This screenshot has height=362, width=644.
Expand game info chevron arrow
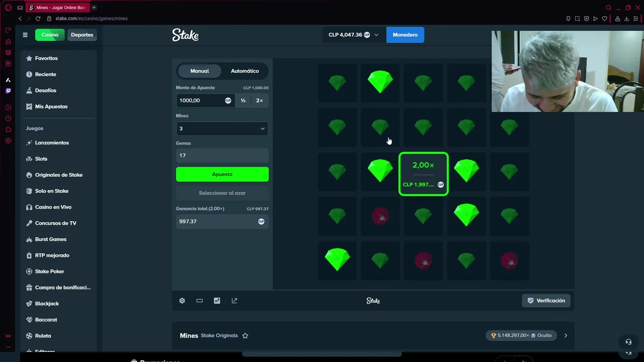[x=566, y=335]
